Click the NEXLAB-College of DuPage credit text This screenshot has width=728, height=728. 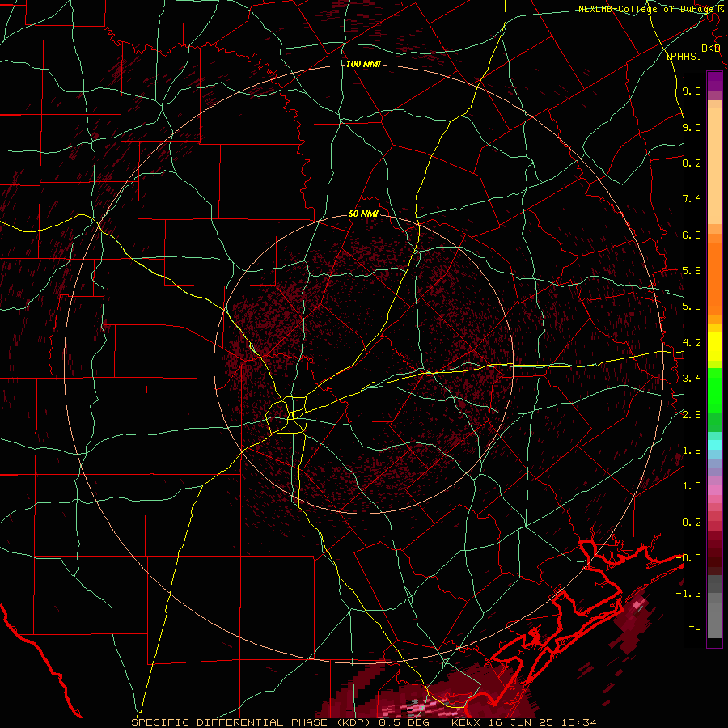point(648,9)
